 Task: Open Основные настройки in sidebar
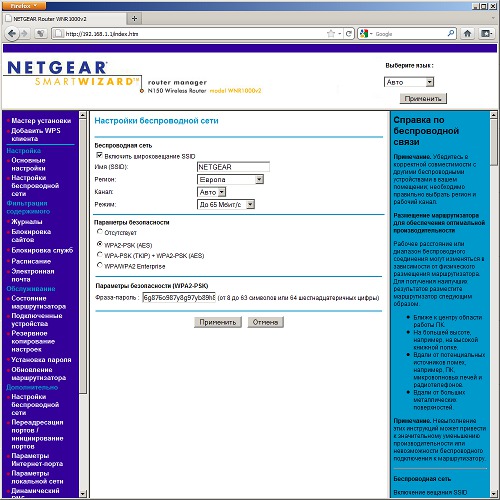(28, 164)
